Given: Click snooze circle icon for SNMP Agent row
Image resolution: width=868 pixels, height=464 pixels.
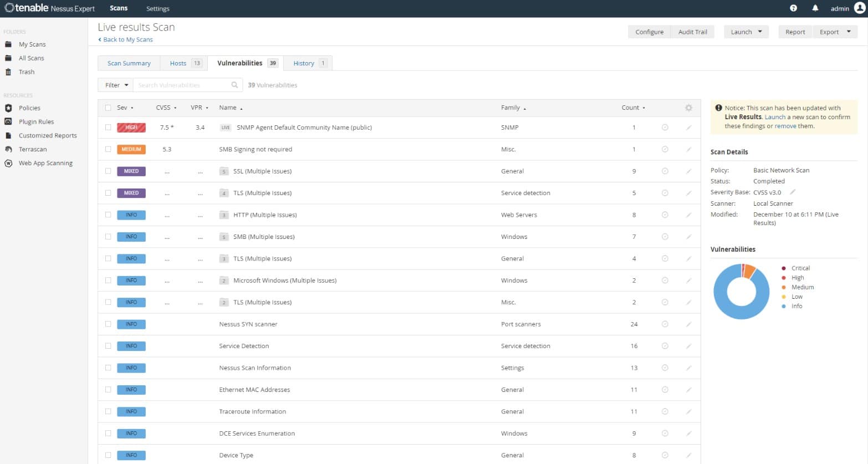Looking at the screenshot, I should point(665,128).
